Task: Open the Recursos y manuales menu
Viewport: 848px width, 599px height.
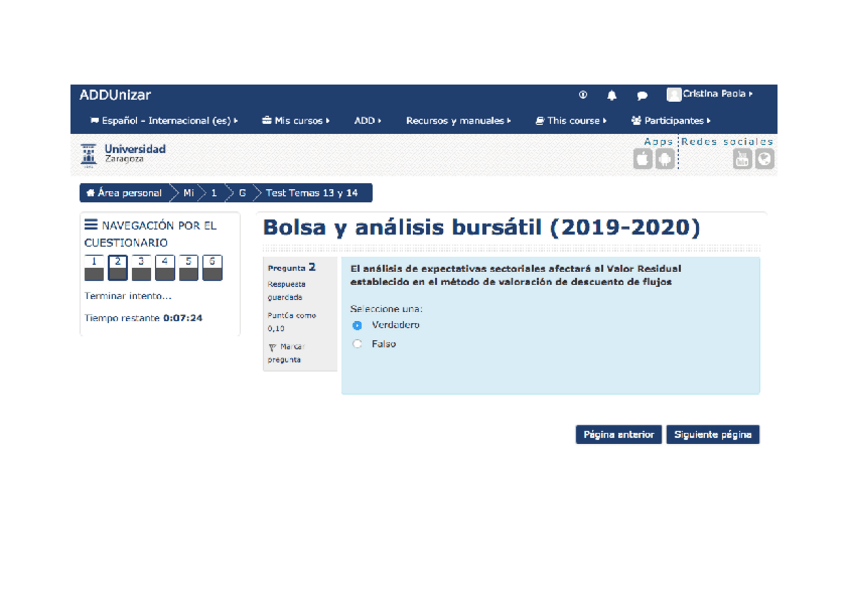Action: pyautogui.click(x=458, y=121)
